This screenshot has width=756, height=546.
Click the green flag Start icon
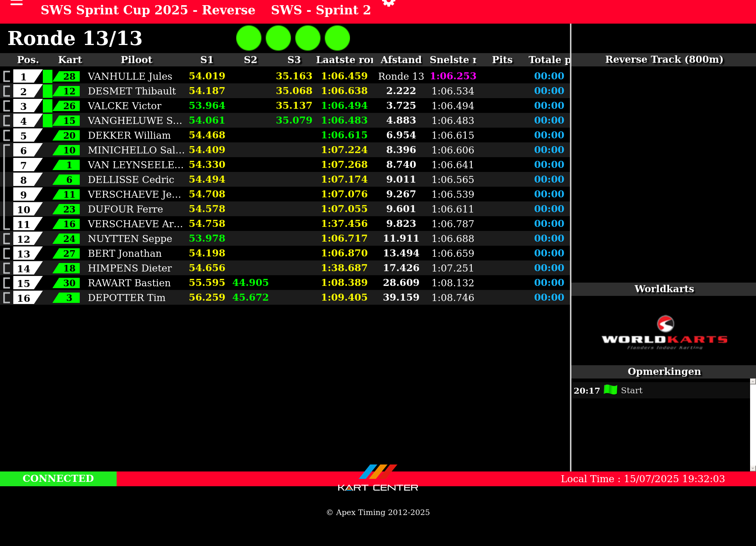[610, 390]
